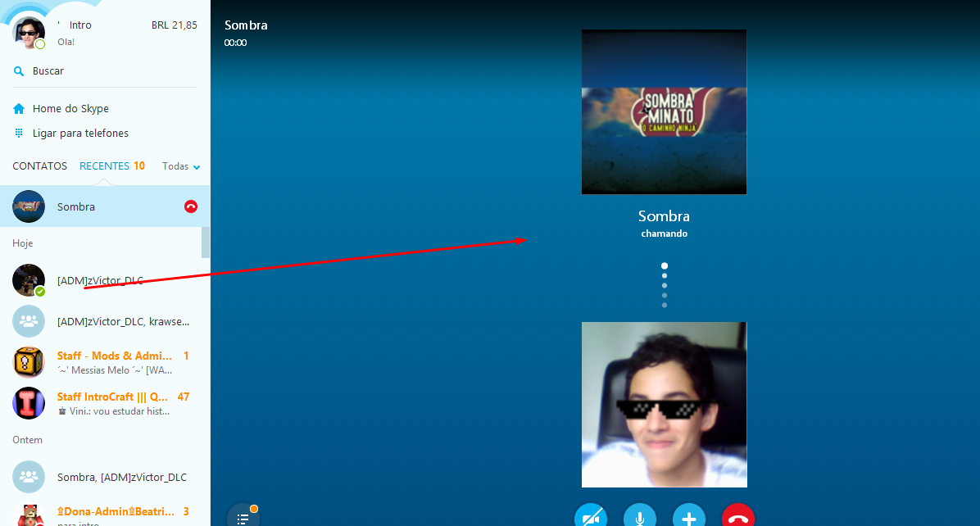Click the search magnifier icon
This screenshot has width=980, height=526.
(19, 71)
